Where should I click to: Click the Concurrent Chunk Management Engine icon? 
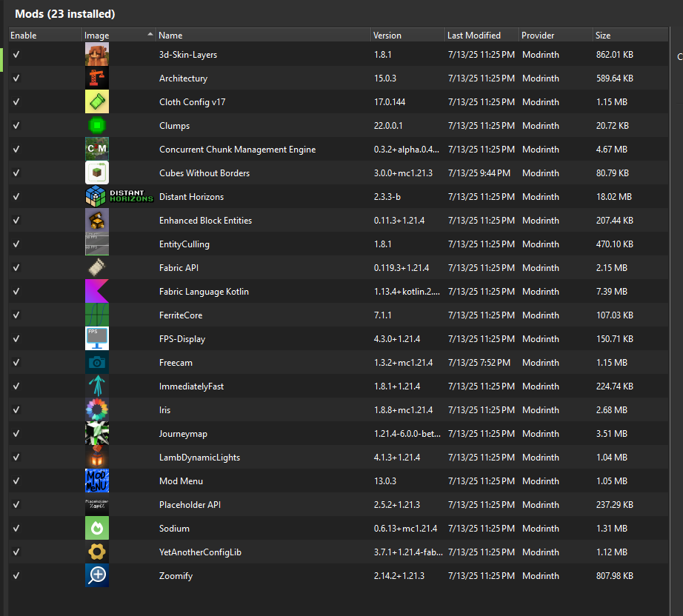97,150
